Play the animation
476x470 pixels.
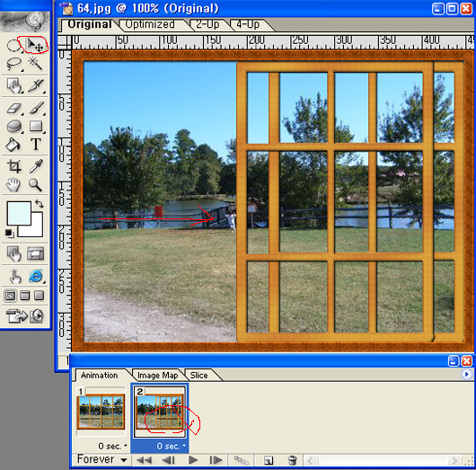pos(193,460)
